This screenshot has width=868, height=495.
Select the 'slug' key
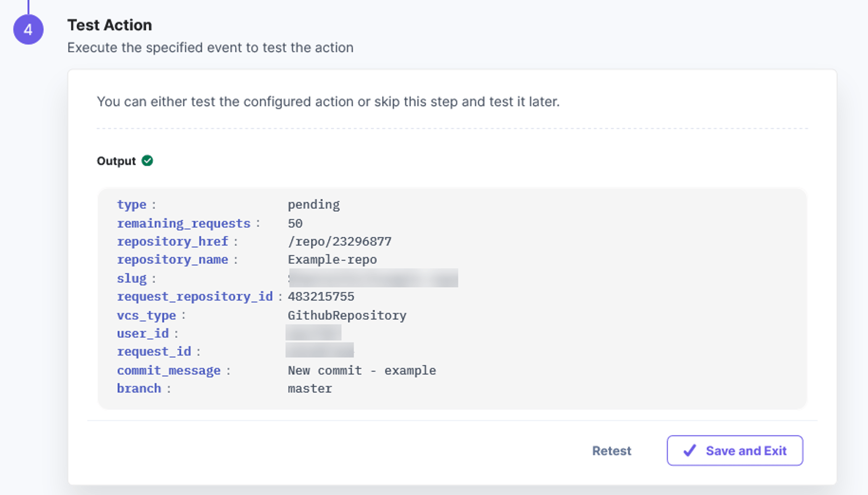point(132,279)
